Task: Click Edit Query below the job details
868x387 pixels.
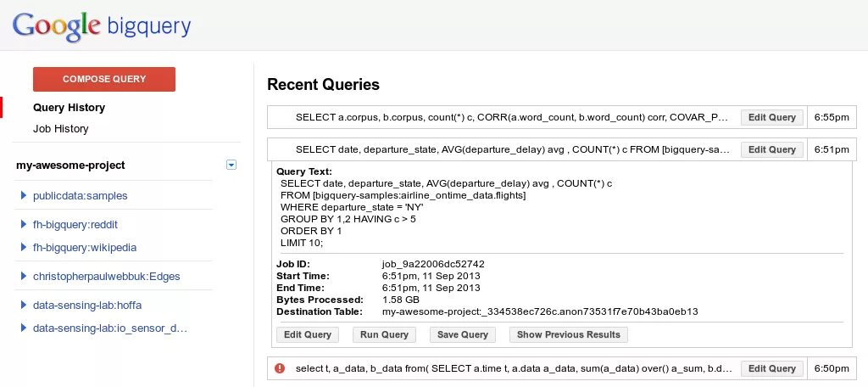Action: tap(308, 334)
